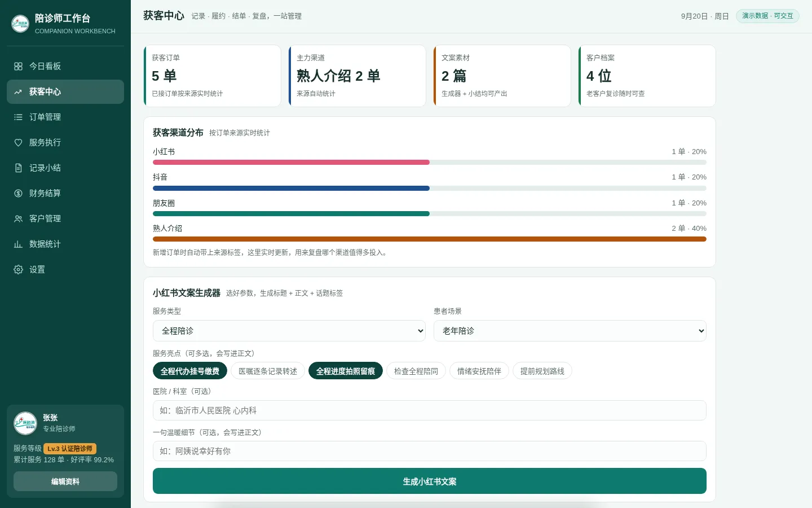This screenshot has width=812, height=508.
Task: Open 今日看板 in the sidebar
Action: click(65, 66)
